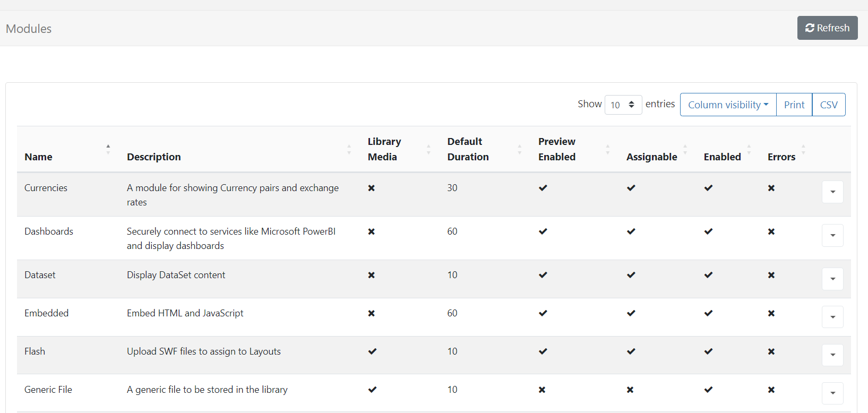This screenshot has width=868, height=413.
Task: Open the Embedded row action menu
Action: pos(832,317)
